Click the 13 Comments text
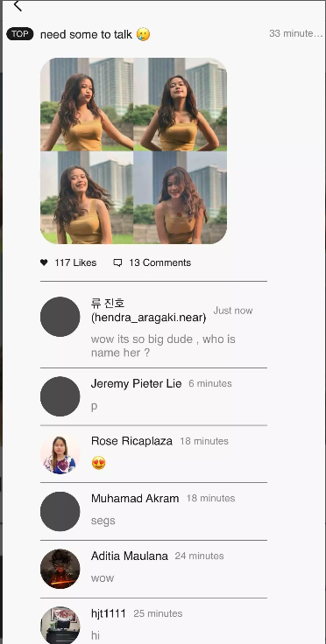Image resolution: width=326 pixels, height=644 pixels. [159, 262]
